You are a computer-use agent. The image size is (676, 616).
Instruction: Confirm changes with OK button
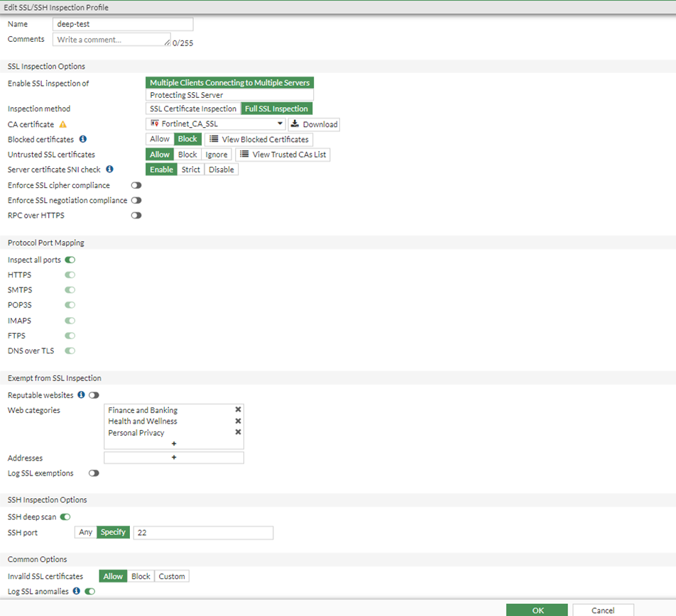[x=537, y=610]
